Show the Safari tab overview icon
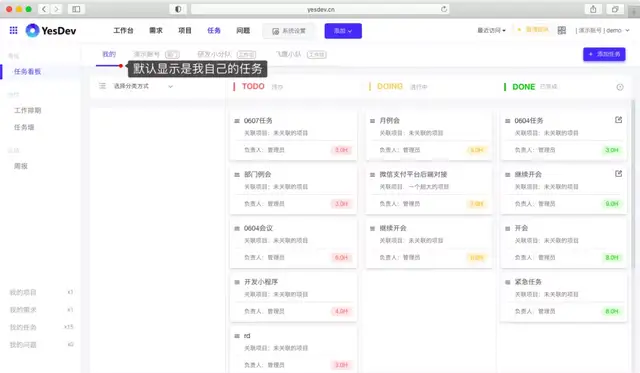 615,9
